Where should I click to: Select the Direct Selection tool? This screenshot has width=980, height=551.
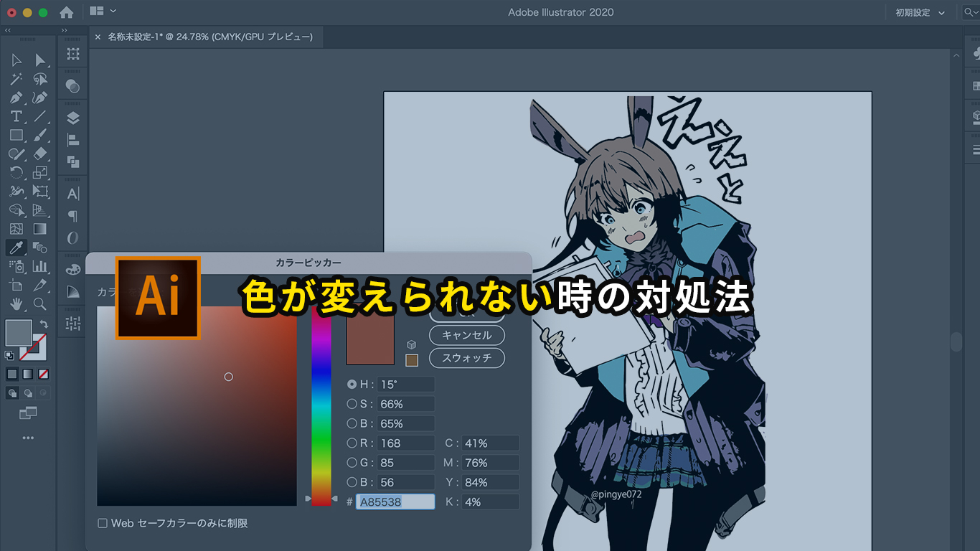coord(40,60)
